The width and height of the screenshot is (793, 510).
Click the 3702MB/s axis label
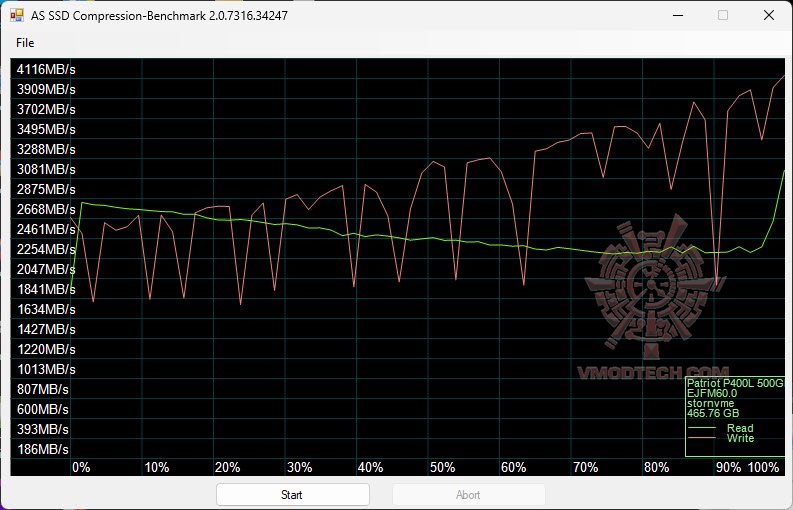point(46,109)
